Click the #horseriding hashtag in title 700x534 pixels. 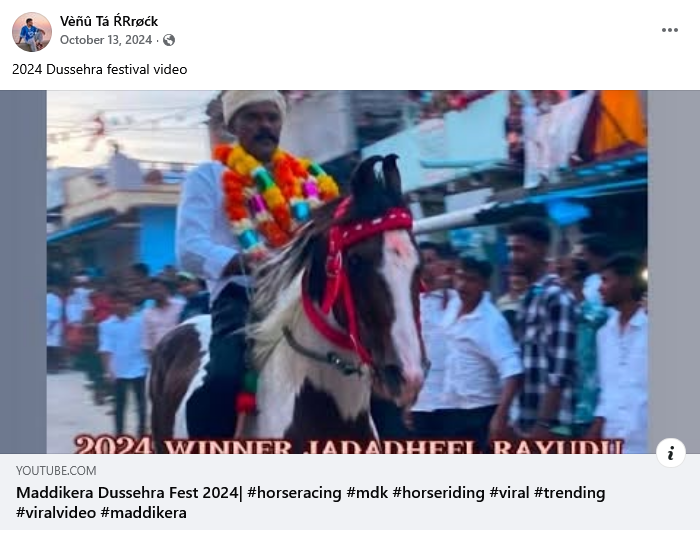(x=438, y=493)
